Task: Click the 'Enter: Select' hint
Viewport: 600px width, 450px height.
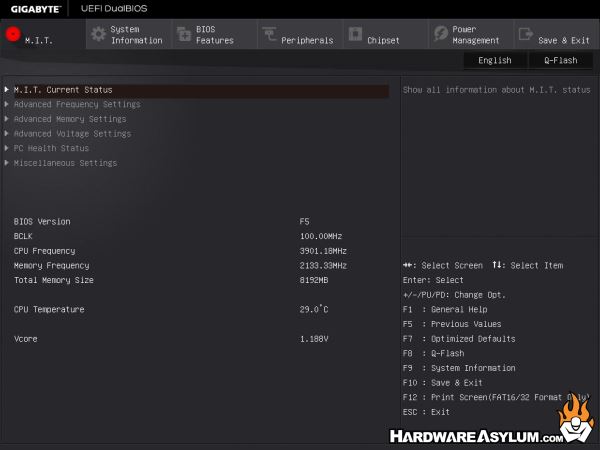Action: (x=433, y=280)
